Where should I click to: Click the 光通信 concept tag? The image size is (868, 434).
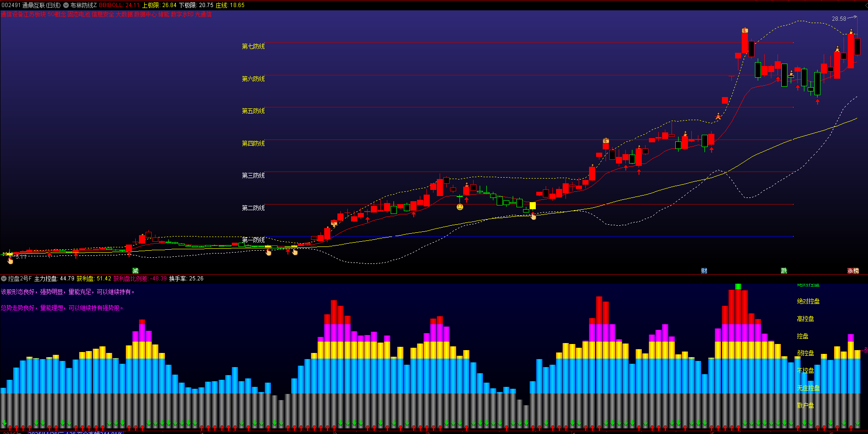[204, 14]
